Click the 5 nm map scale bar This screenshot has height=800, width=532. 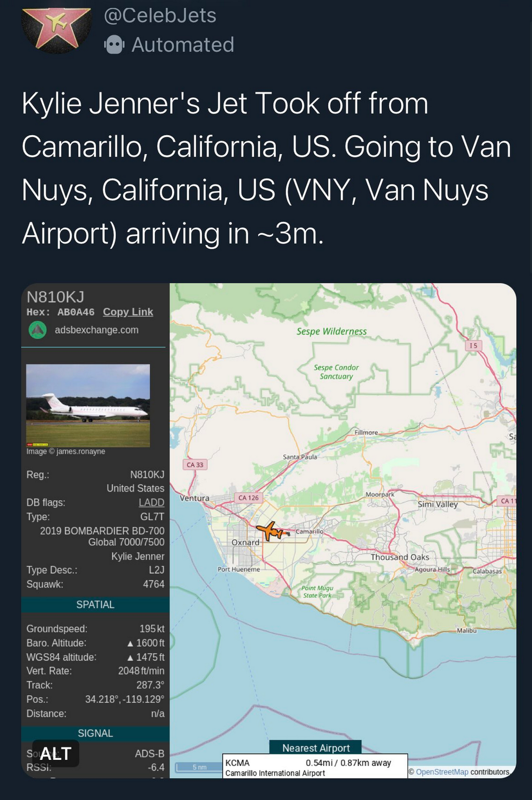[199, 767]
